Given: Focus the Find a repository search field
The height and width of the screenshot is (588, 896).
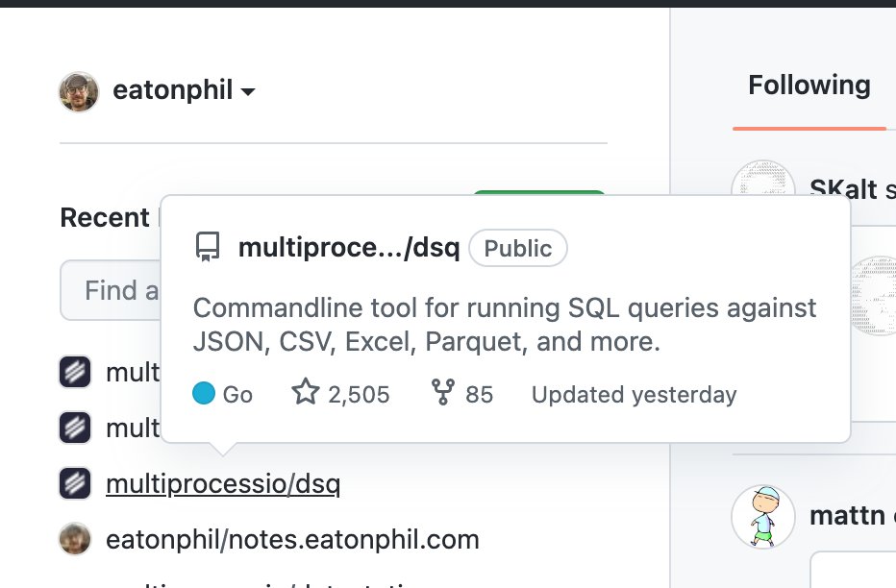Looking at the screenshot, I should point(112,290).
